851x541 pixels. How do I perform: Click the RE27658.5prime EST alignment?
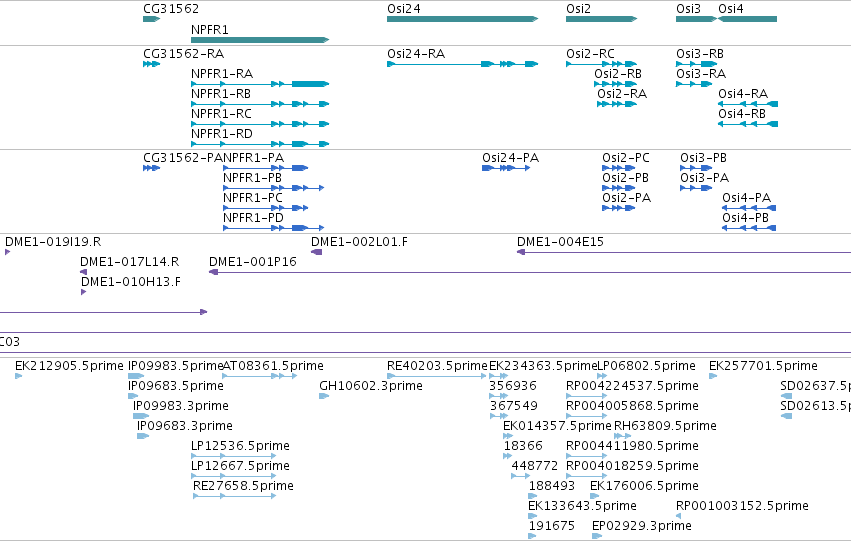pyautogui.click(x=234, y=497)
